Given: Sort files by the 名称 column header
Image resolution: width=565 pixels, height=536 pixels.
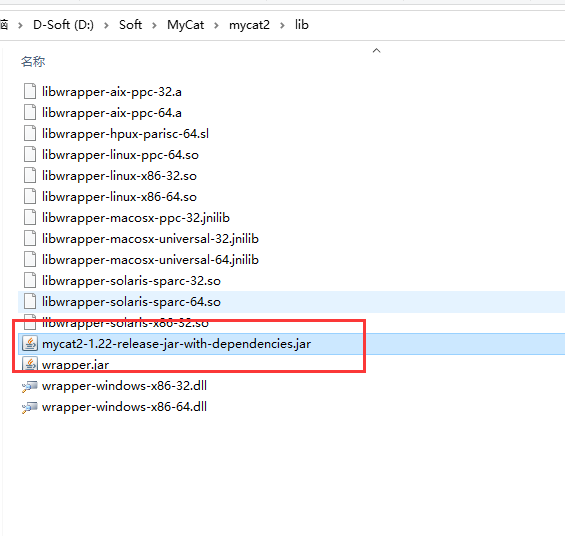Looking at the screenshot, I should pyautogui.click(x=33, y=62).
